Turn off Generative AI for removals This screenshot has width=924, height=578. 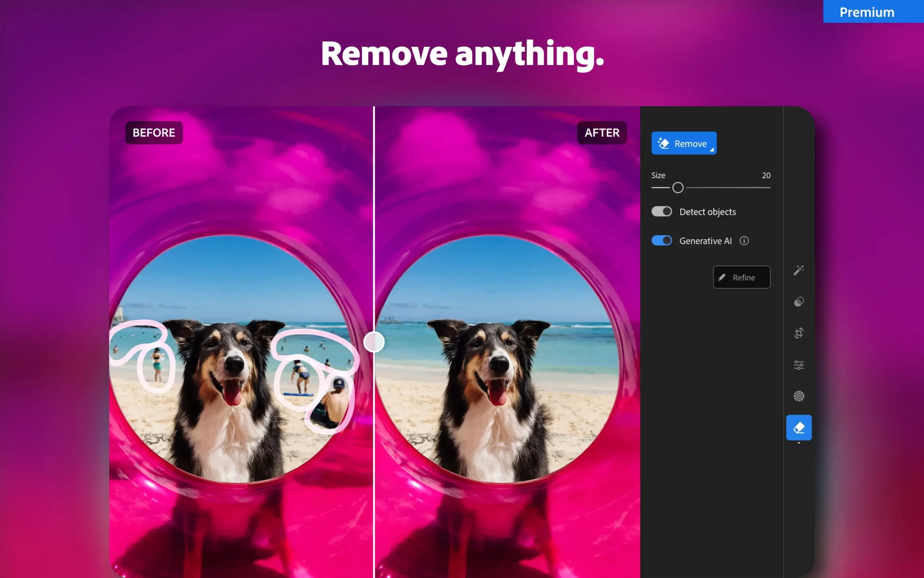click(x=661, y=240)
